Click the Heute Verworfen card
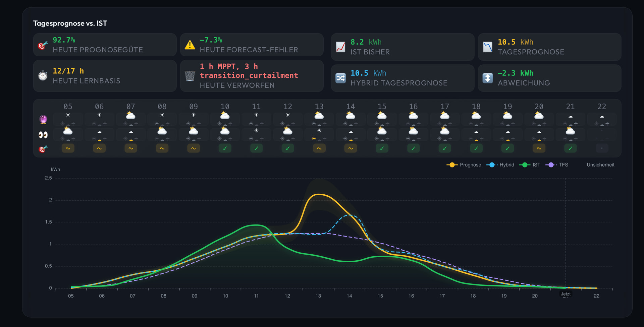Image resolution: width=644 pixels, height=327 pixels. click(x=252, y=76)
